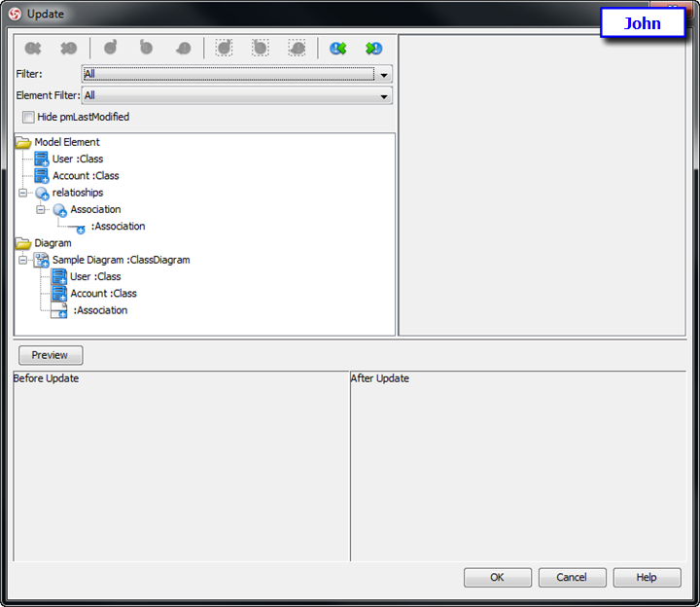Click the blue circle with green left arrow icon
Image resolution: width=700 pixels, height=607 pixels.
[x=338, y=49]
